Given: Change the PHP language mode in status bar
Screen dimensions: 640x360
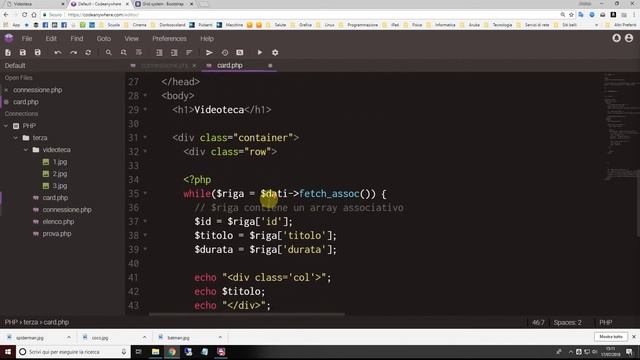Looking at the screenshot, I should click(x=606, y=322).
